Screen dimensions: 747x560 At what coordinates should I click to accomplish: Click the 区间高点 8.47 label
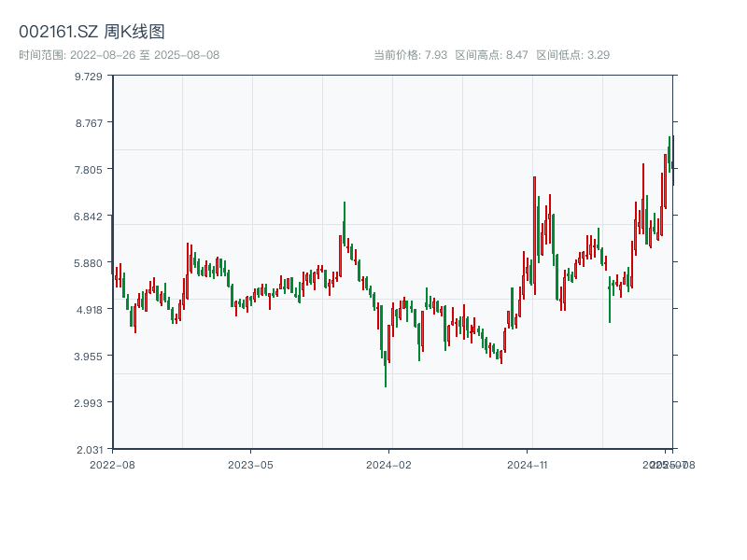492,54
